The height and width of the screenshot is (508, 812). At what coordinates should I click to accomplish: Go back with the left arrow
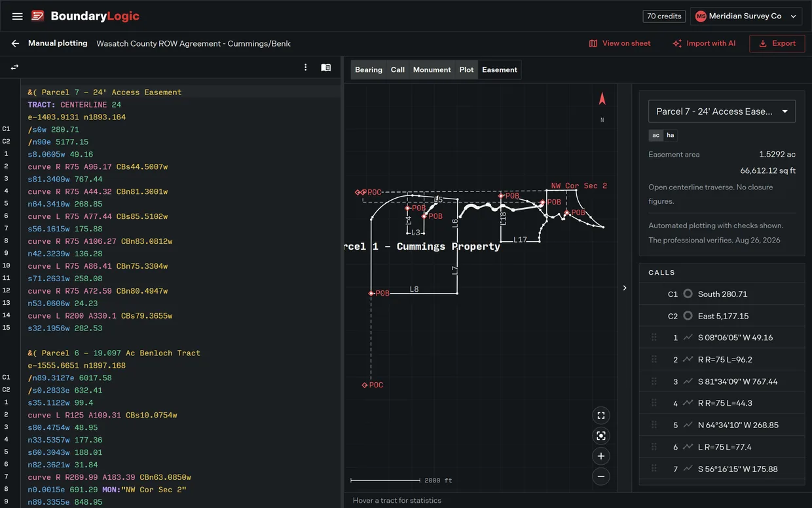point(15,43)
